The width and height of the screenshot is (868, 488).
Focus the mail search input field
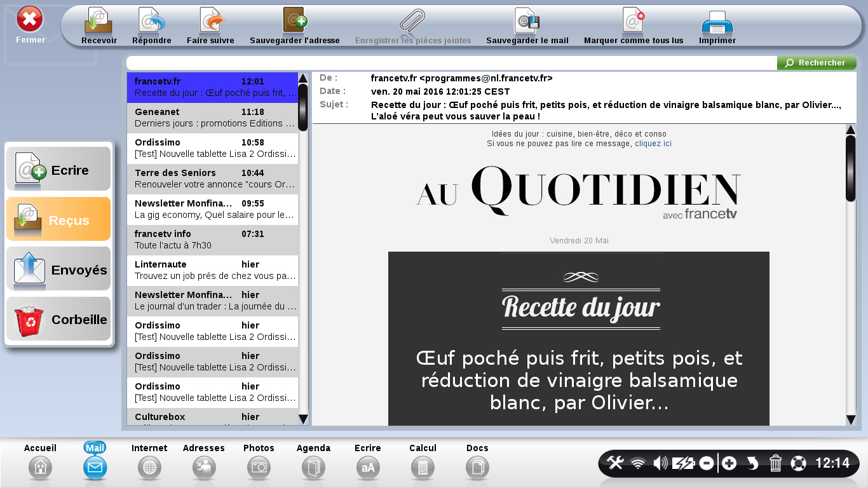[452, 63]
